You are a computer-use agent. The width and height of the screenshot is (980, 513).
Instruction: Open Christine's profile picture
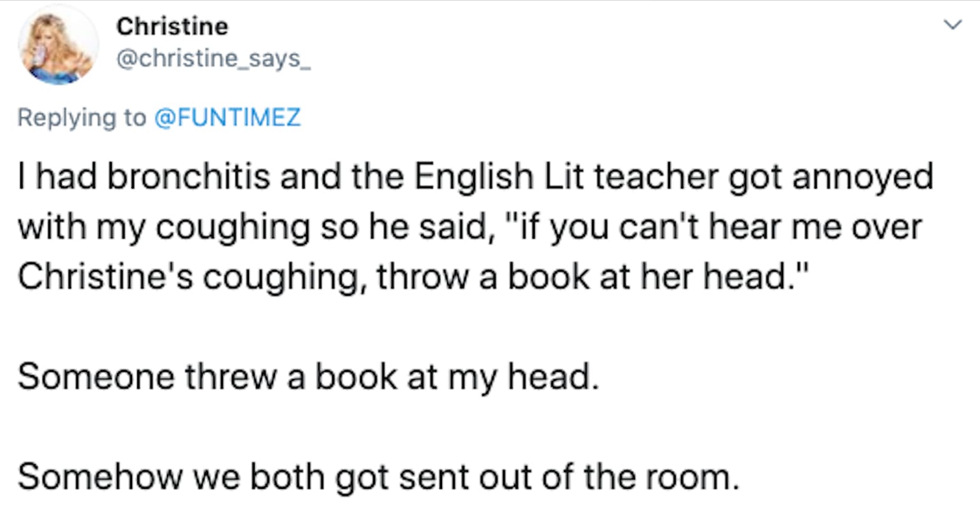point(58,44)
